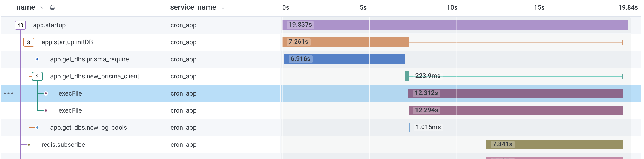Click the dot marker beside app.get_dbs.new_pg_pools

37,127
